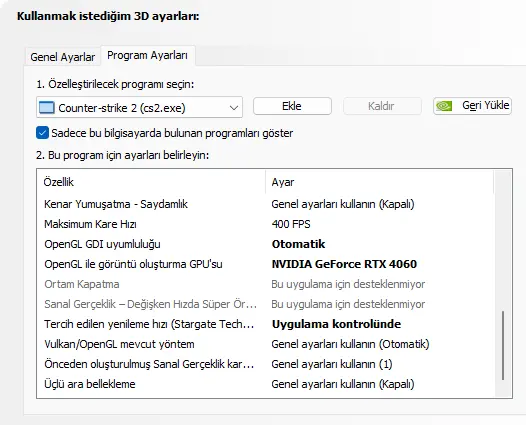Click the Uygulama kontrolünde value
Viewport: 526px width, 425px height.
tap(336, 324)
